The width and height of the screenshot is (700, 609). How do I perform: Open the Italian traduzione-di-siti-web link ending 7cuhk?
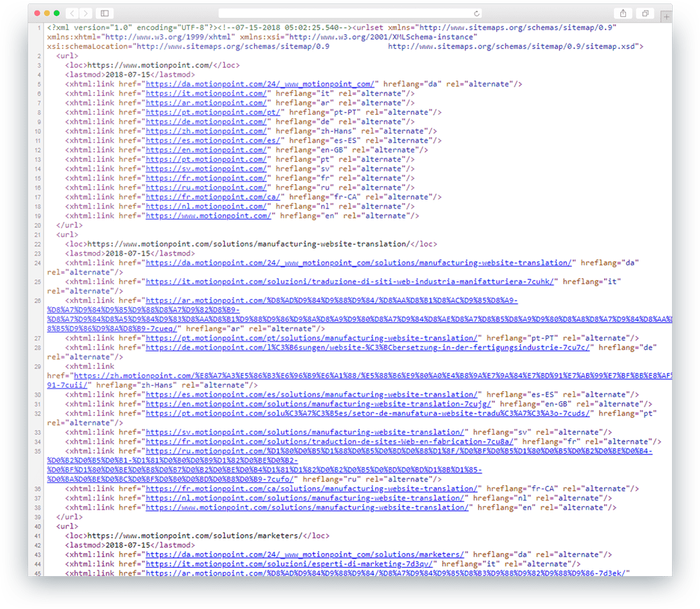[349, 281]
